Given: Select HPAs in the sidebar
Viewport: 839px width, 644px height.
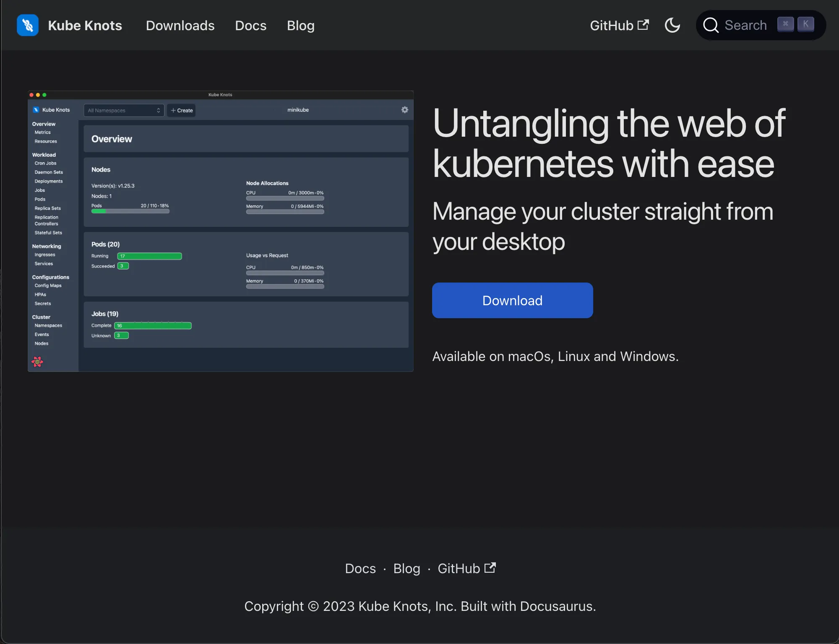Looking at the screenshot, I should tap(40, 295).
